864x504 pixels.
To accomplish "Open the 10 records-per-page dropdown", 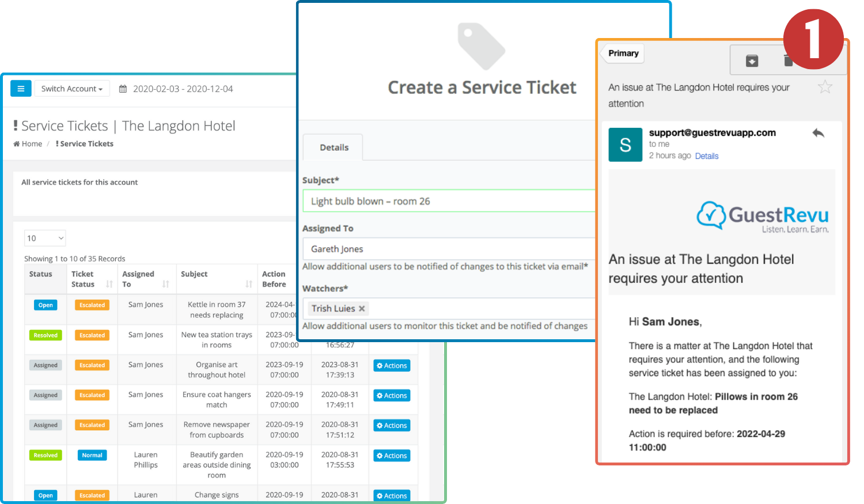I will [45, 238].
